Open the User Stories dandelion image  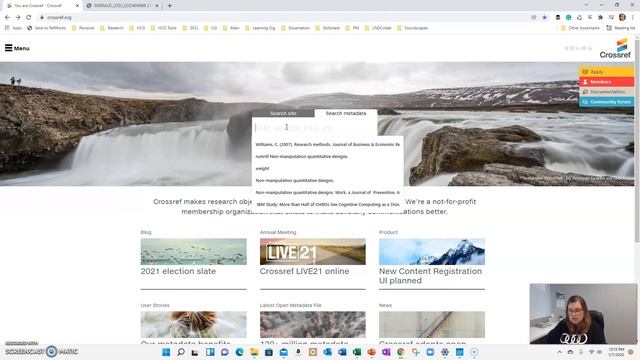pyautogui.click(x=193, y=324)
